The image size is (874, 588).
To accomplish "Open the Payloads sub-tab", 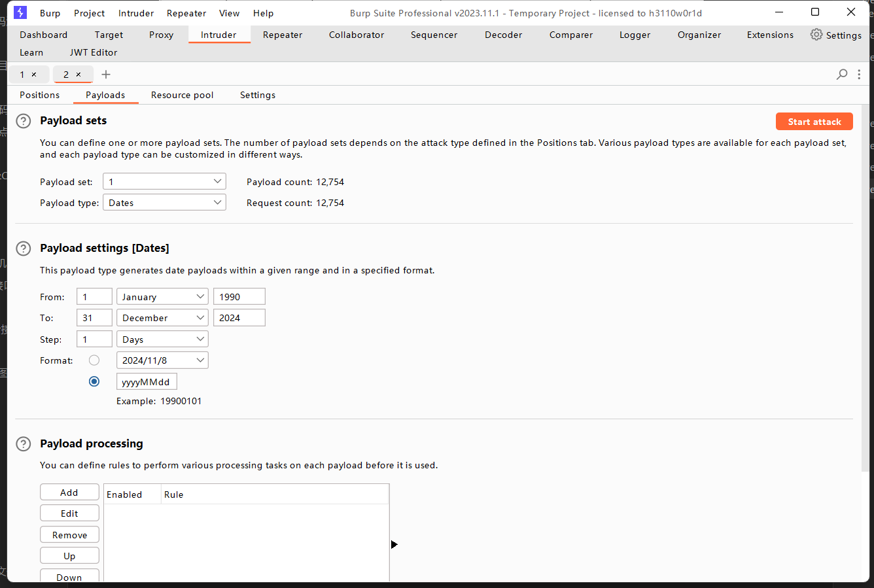I will point(105,95).
